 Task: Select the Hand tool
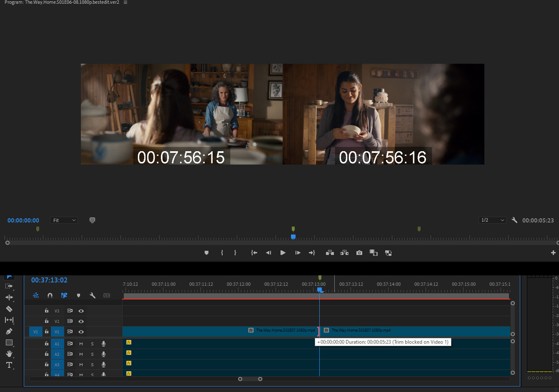[9, 354]
